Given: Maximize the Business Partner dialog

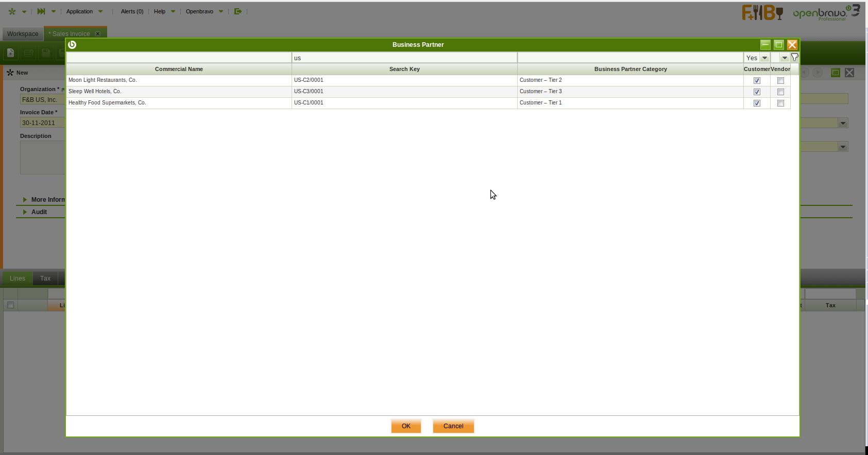Looking at the screenshot, I should click(x=779, y=45).
